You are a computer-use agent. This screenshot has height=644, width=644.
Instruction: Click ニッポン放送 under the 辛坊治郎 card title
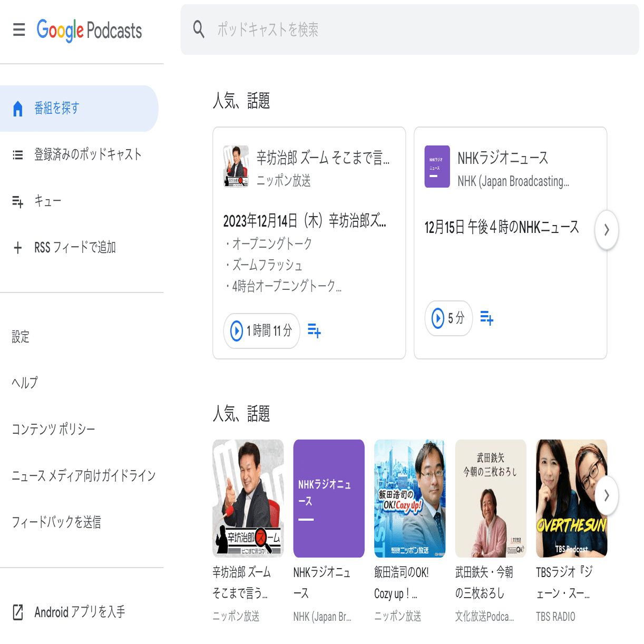[284, 181]
